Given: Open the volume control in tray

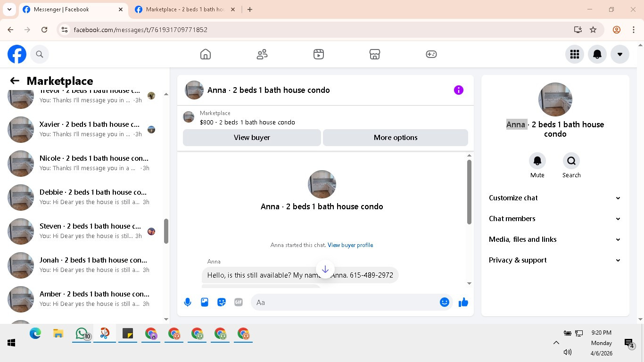Looking at the screenshot, I should 568,352.
